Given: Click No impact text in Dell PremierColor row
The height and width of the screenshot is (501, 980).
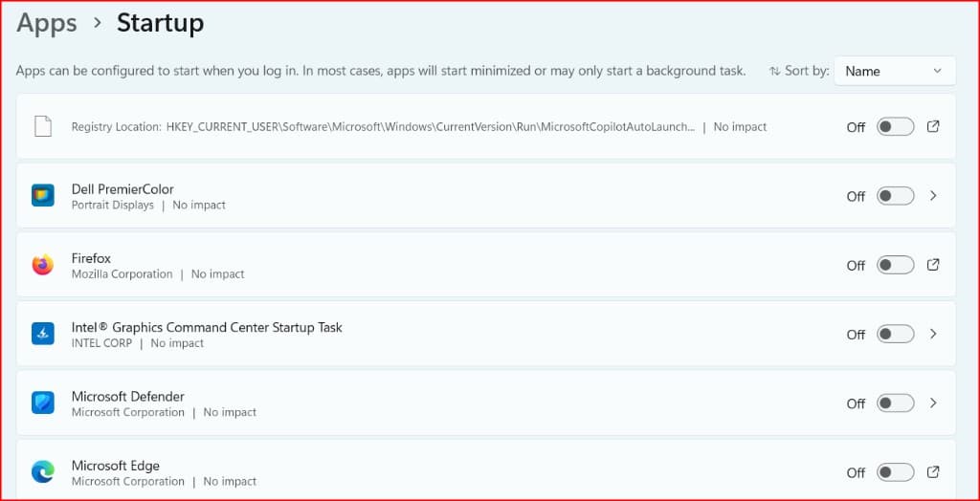Looking at the screenshot, I should tap(199, 205).
